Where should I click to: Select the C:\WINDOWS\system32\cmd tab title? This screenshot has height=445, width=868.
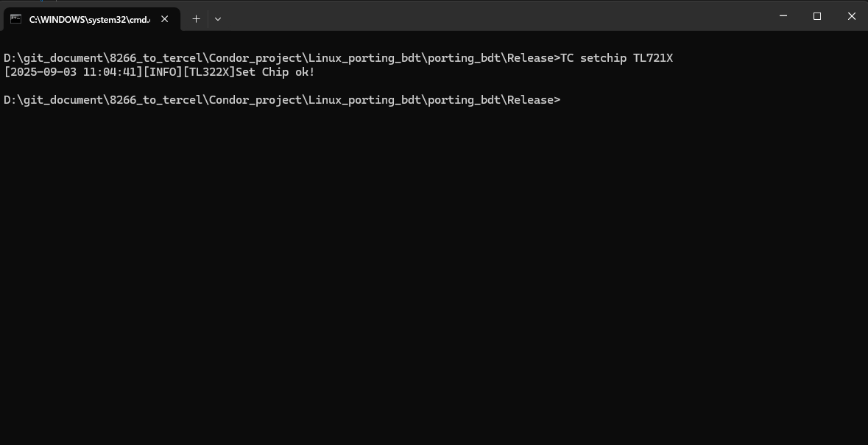click(88, 19)
